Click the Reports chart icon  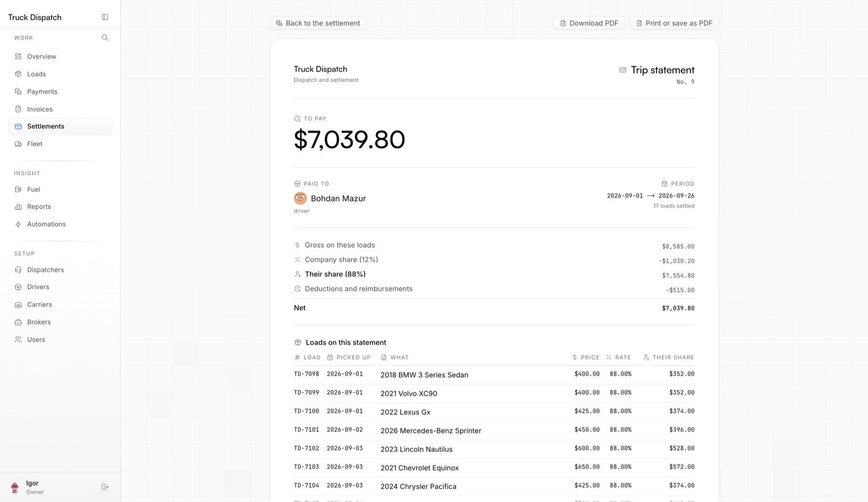click(18, 206)
